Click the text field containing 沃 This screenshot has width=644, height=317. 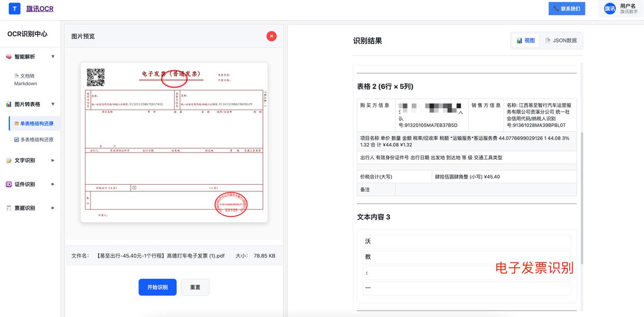click(467, 241)
